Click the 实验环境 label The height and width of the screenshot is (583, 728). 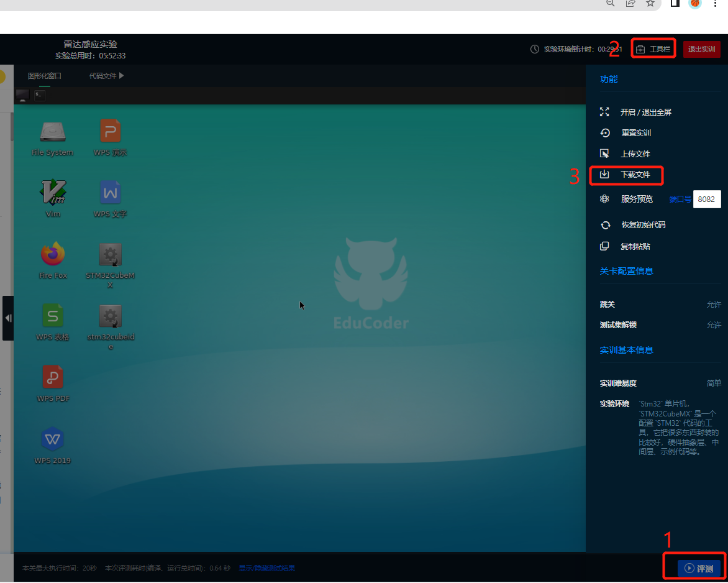pos(614,403)
